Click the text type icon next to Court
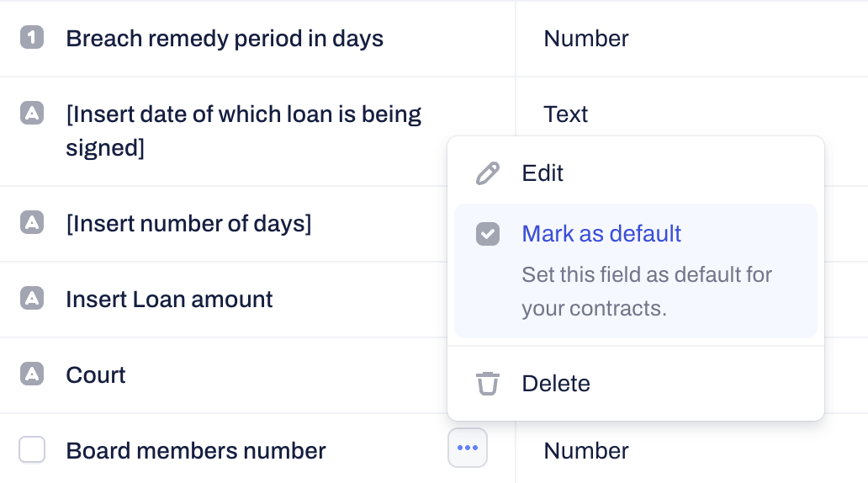Viewport: 868px width, 483px height. (x=32, y=374)
